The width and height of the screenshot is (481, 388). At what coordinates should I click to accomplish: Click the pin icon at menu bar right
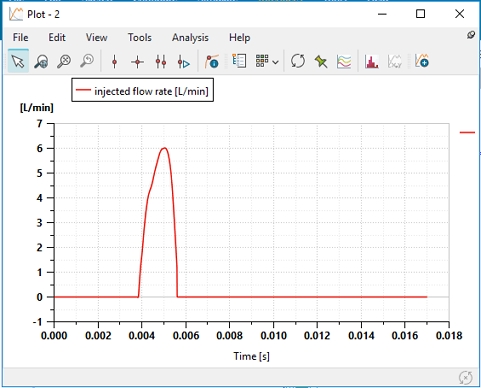click(x=471, y=35)
